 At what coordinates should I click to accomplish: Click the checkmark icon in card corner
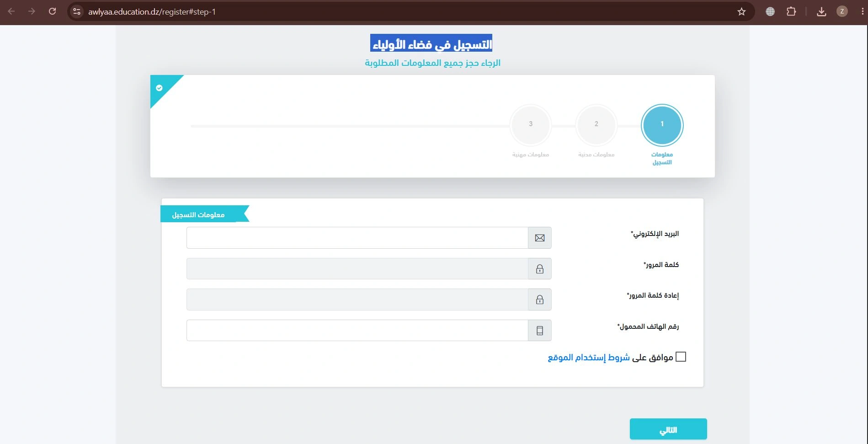pyautogui.click(x=159, y=88)
